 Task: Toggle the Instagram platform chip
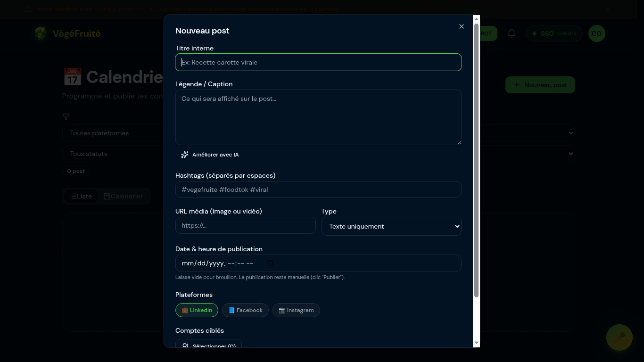pos(296,310)
